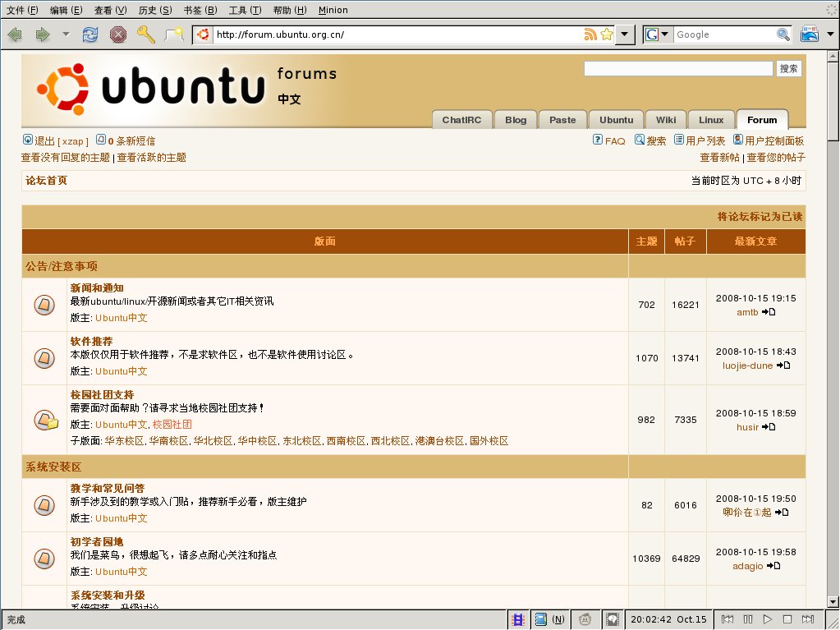The width and height of the screenshot is (840, 630).
Task: View latest post via arrow next to amtb
Action: click(769, 312)
